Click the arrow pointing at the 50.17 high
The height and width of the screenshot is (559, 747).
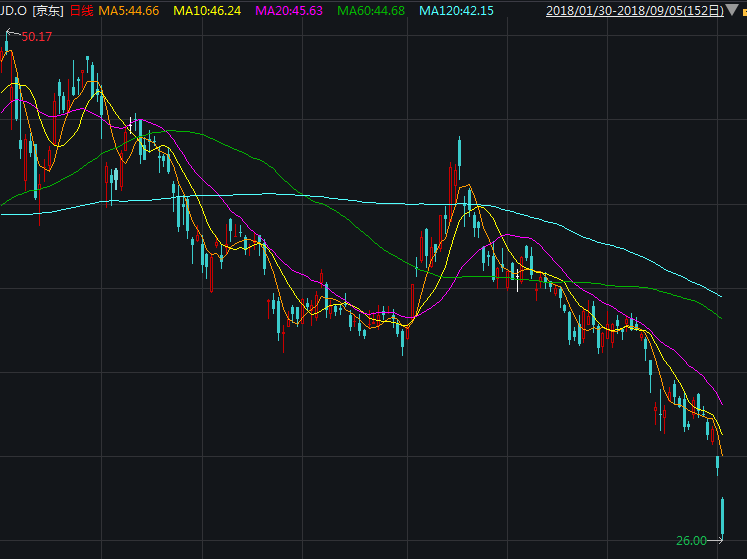click(x=13, y=35)
